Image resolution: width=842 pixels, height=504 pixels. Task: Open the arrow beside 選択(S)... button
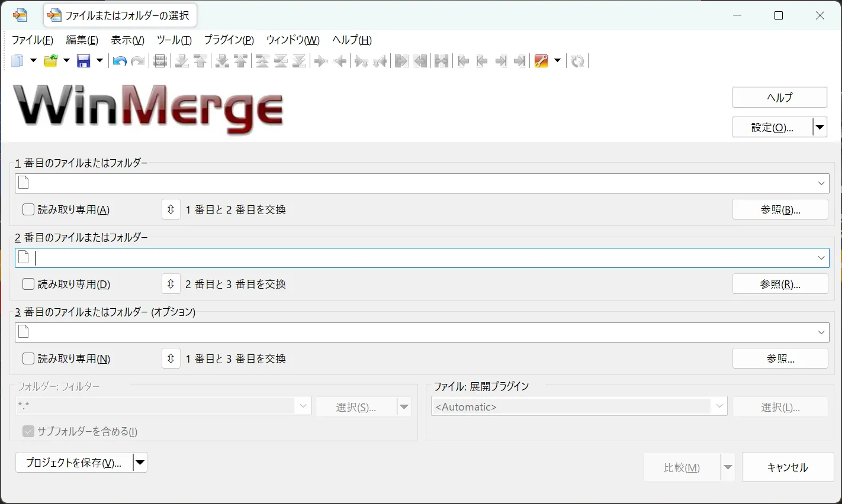[x=404, y=407]
